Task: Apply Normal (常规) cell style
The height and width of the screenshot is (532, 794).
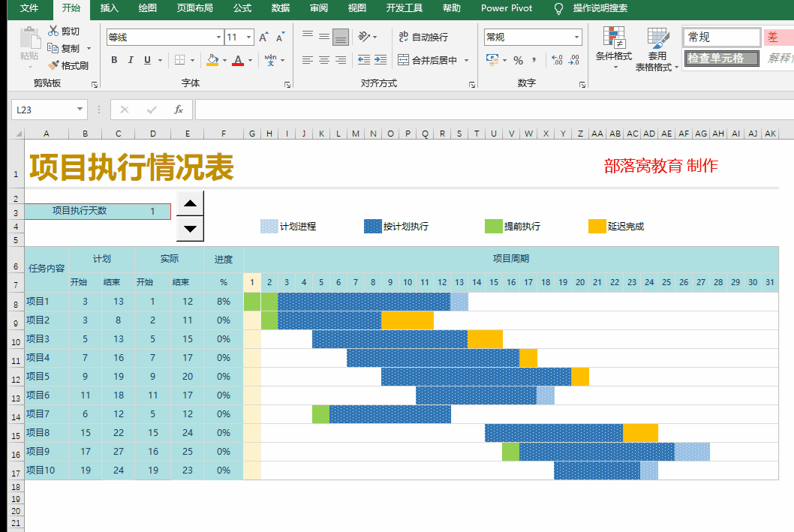Action: pyautogui.click(x=722, y=37)
